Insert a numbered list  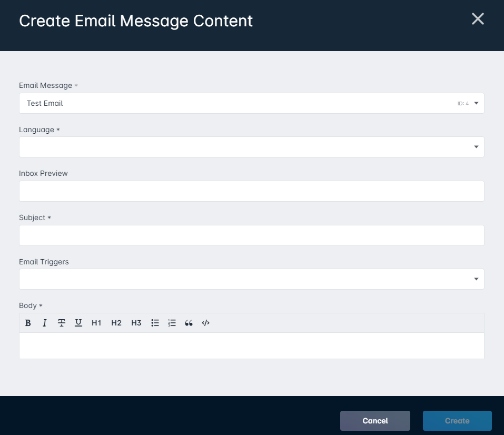(x=172, y=323)
